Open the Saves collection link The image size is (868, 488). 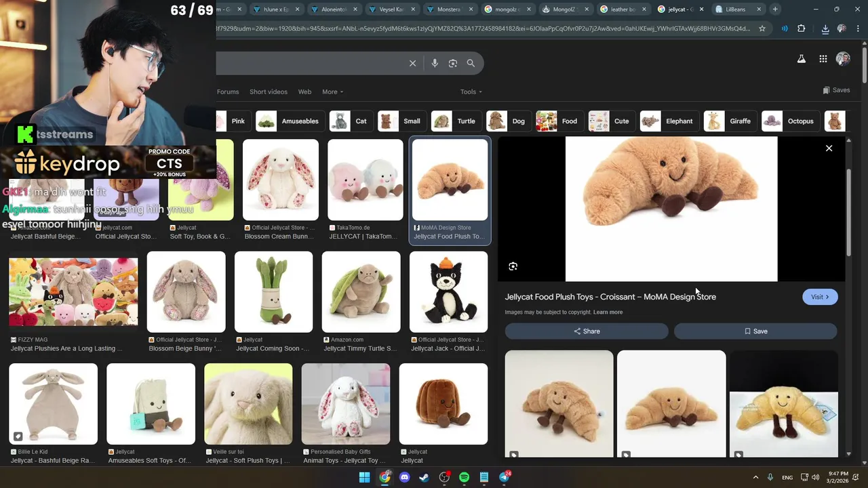click(x=836, y=90)
